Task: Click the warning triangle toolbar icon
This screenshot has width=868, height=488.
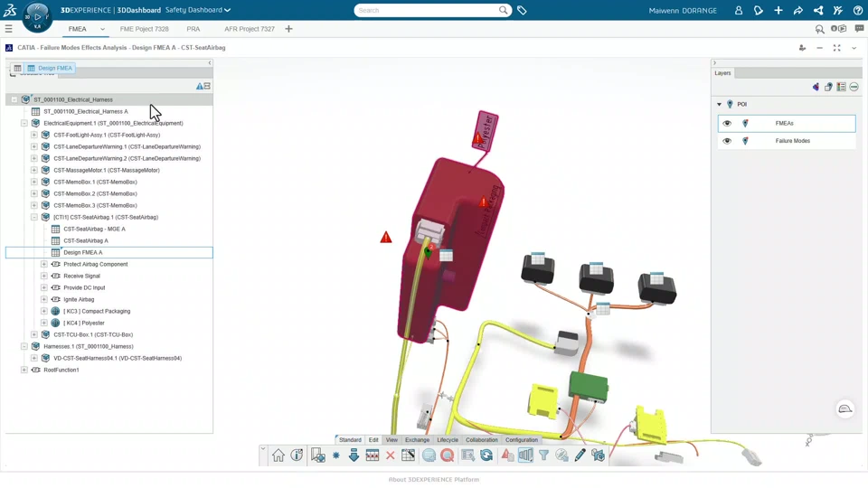Action: coord(507,455)
